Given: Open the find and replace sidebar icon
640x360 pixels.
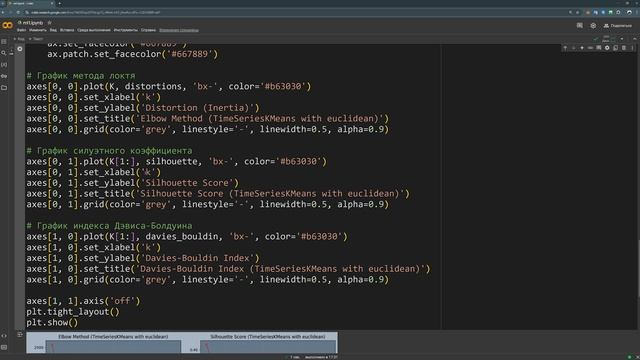Looking at the screenshot, I should 4,53.
